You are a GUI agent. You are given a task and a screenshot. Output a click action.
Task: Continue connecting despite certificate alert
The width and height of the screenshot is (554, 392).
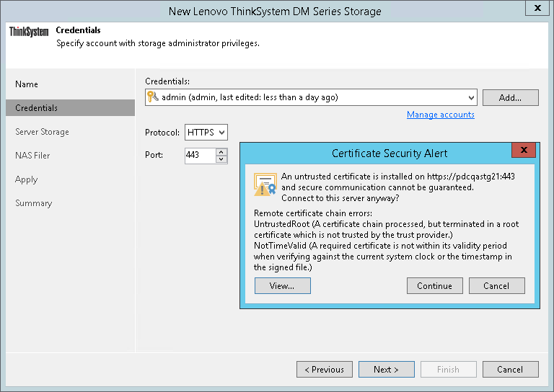[x=434, y=286]
